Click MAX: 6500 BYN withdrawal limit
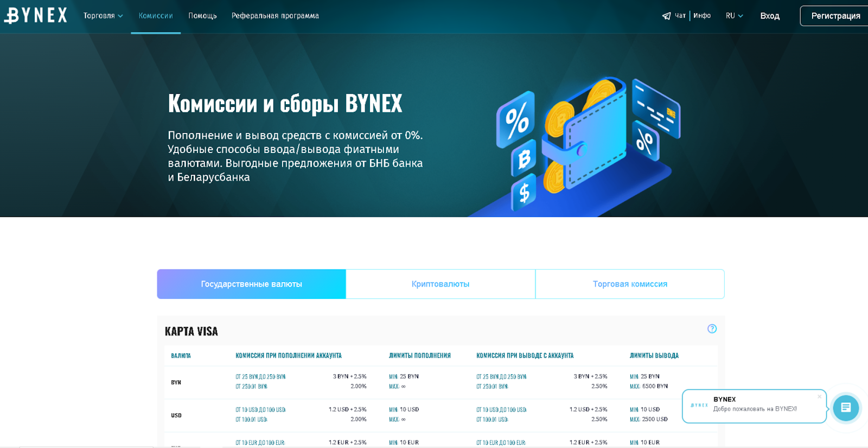 tap(649, 386)
